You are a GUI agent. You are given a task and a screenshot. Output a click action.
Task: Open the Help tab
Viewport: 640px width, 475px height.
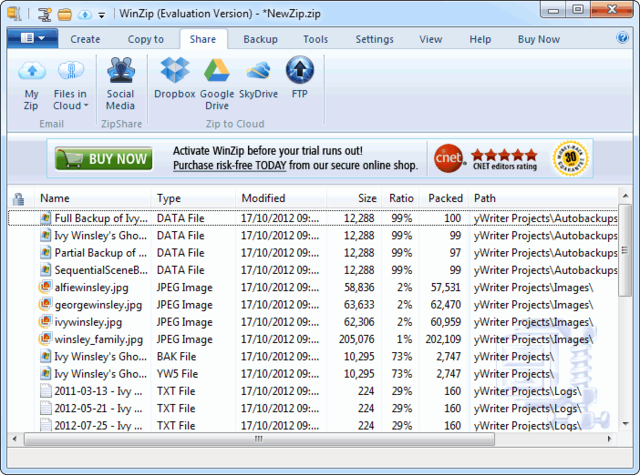point(480,39)
